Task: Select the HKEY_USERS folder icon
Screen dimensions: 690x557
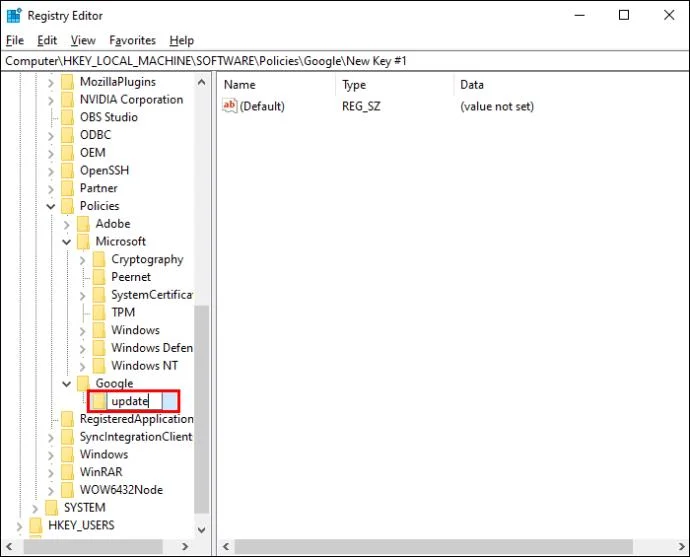Action: pos(36,525)
